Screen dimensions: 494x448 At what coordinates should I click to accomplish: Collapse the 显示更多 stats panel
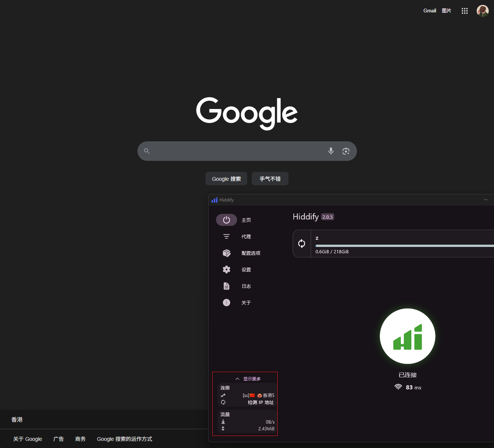coord(248,379)
